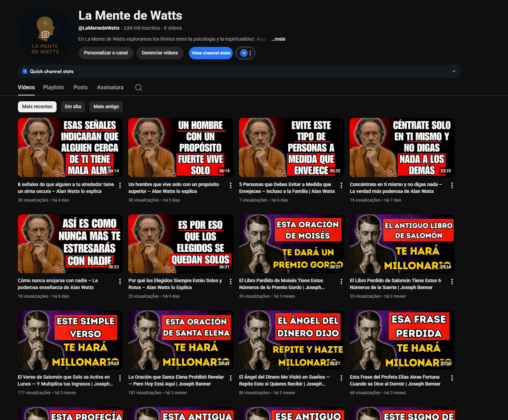This screenshot has width=508, height=420.
Task: Open 'Por qué los Elegidos Siempre' title
Action: point(175,284)
